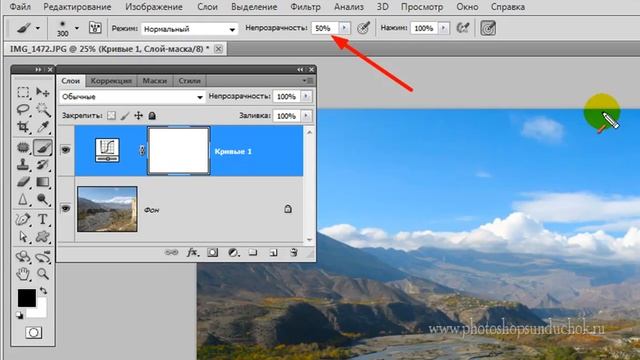This screenshot has width=640, height=360.
Task: Toggle tablet pressure controls opacity
Action: pyautogui.click(x=363, y=28)
